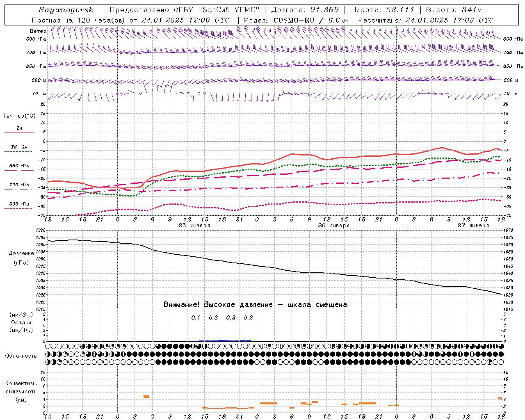Click 'Прогноз на 120 часа(ов)' forecast start text

78,20
